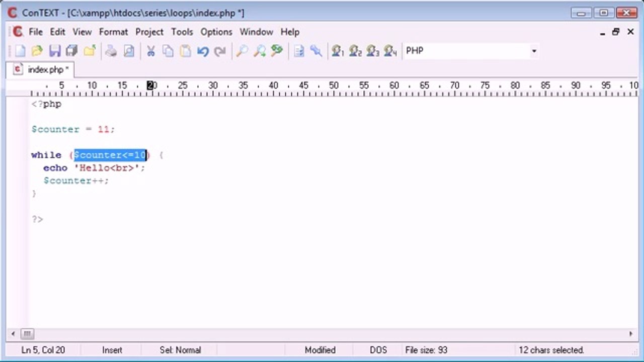This screenshot has height=362, width=644.
Task: Click the '<?php' opening tag line
Action: tap(46, 104)
